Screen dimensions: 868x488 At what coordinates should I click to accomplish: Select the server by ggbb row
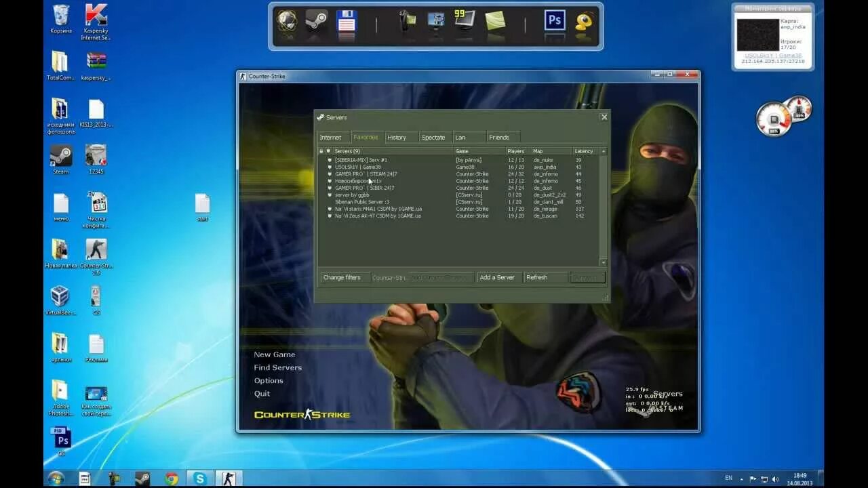(x=458, y=195)
